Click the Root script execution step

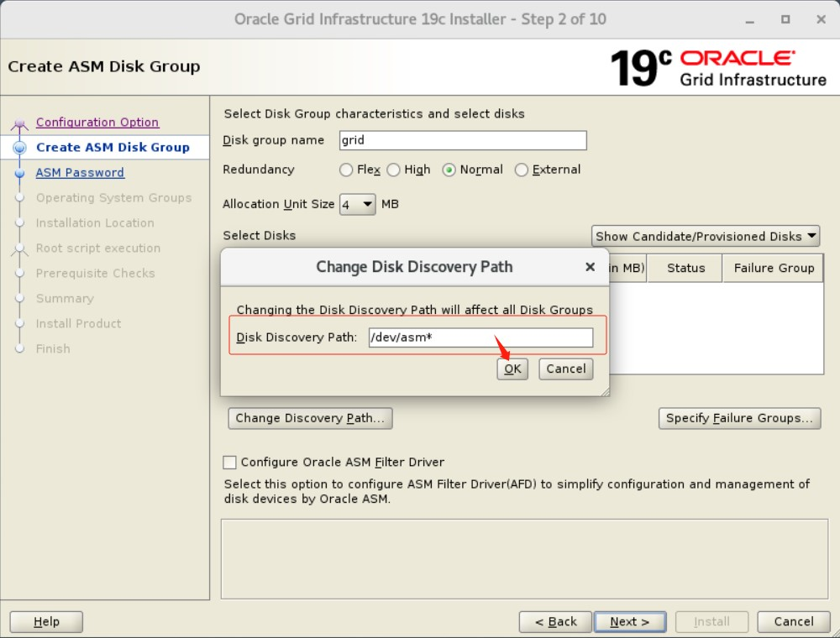[98, 248]
